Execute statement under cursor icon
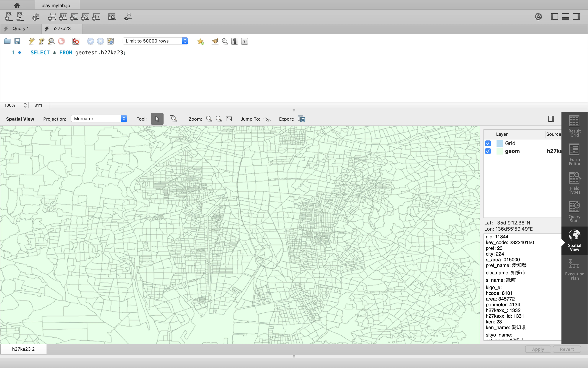Image resolution: width=588 pixels, height=368 pixels. [x=41, y=41]
